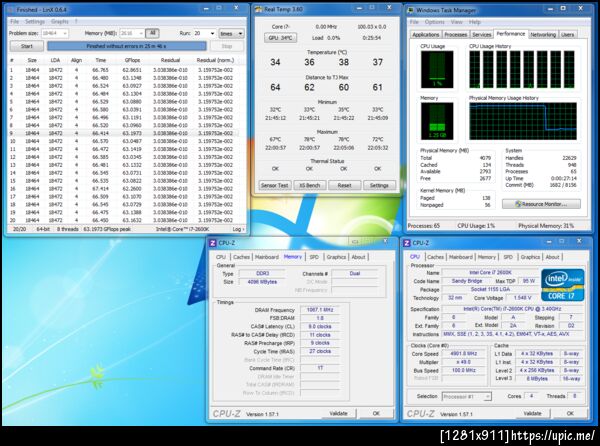The width and height of the screenshot is (600, 446).
Task: Open Mainboard tab in CPU-Z processor window
Action: click(x=460, y=257)
